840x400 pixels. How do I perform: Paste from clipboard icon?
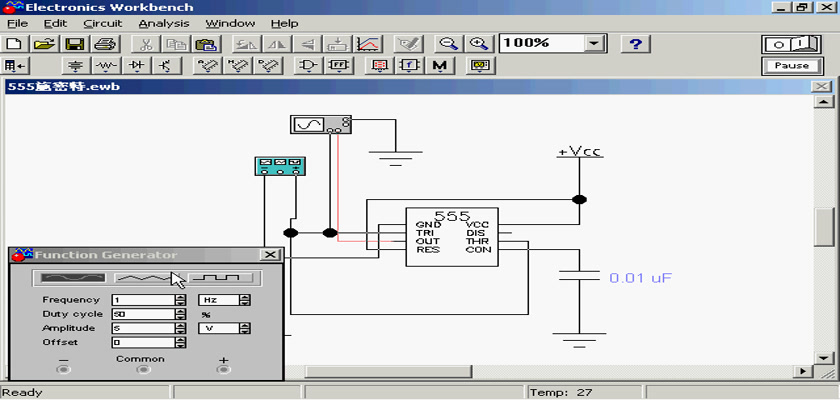click(204, 43)
